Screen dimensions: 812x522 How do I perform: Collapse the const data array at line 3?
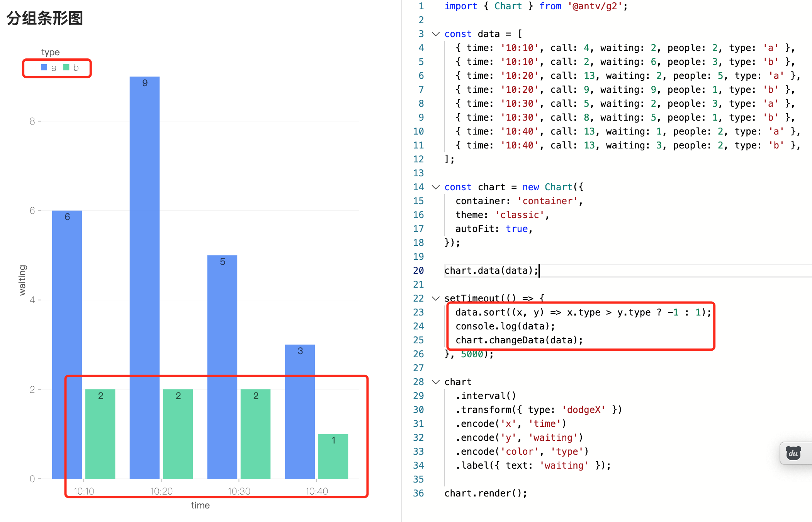pos(435,34)
